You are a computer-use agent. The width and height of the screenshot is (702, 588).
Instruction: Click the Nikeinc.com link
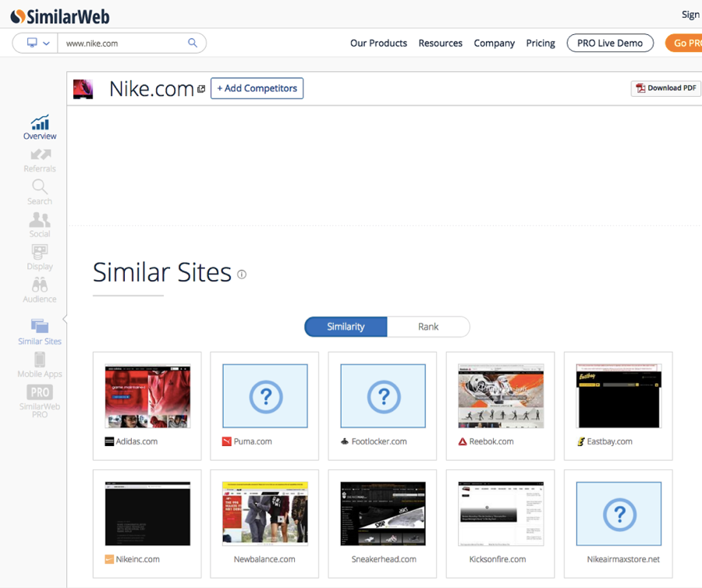(137, 559)
